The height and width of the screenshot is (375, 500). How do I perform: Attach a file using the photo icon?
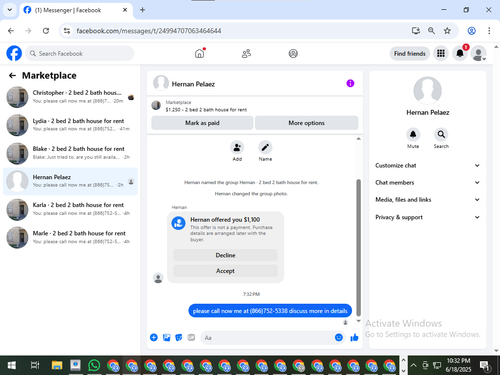click(166, 337)
